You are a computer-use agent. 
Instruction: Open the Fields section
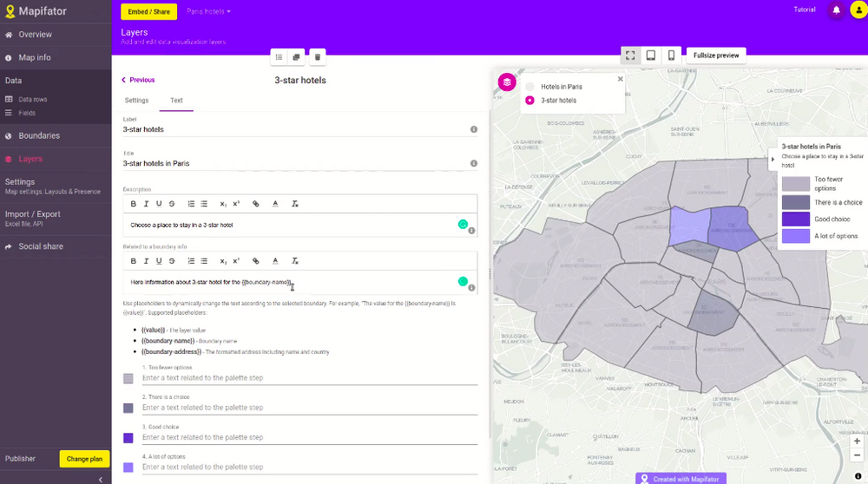coord(27,113)
